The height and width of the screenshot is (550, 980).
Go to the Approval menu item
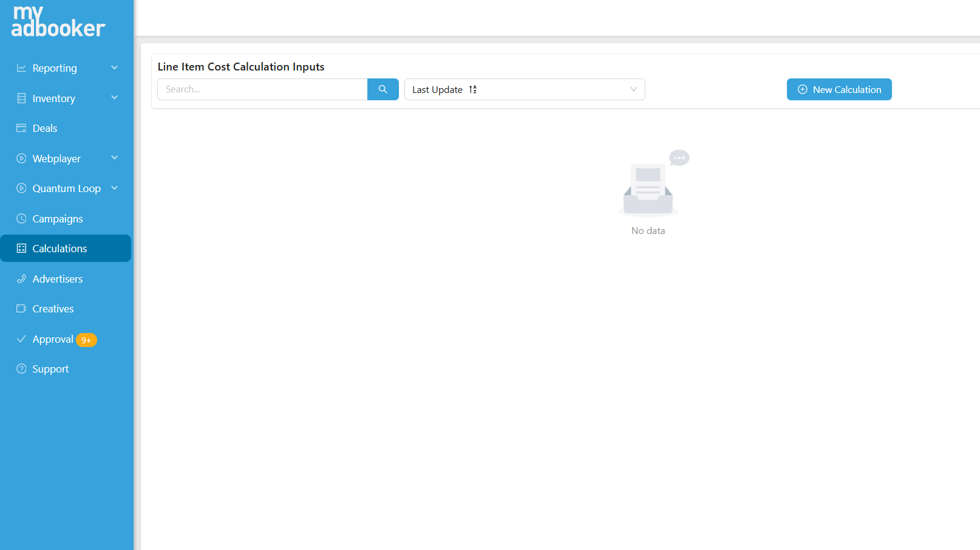tap(53, 339)
